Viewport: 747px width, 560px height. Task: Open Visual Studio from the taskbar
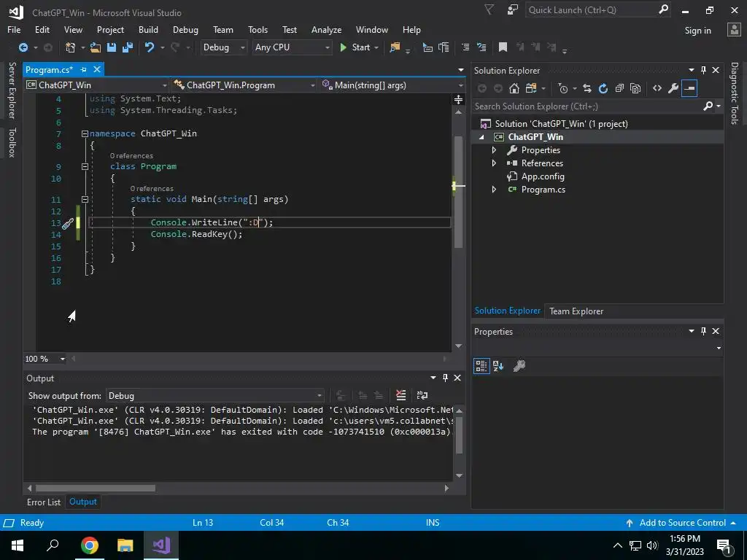161,545
